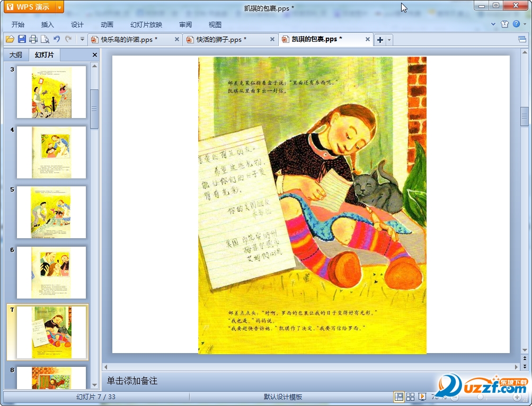Click 幻灯片 7 / 33 status bar indicator
The height and width of the screenshot is (406, 532).
coord(96,397)
